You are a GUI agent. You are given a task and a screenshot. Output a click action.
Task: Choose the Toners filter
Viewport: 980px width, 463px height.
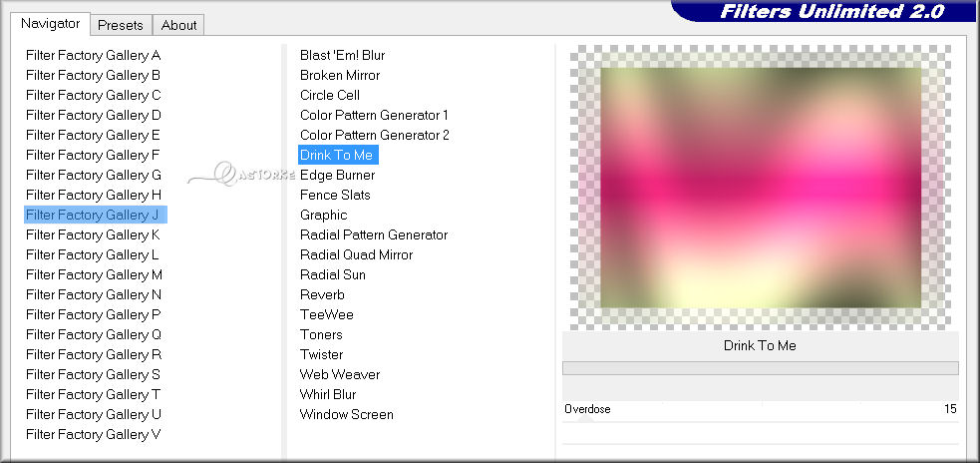[321, 334]
